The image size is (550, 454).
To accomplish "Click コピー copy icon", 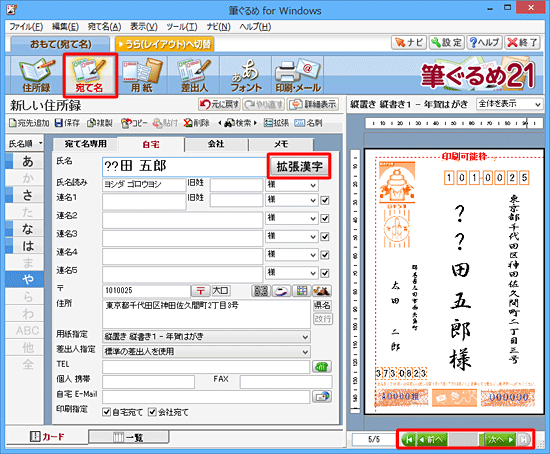I will click(134, 123).
